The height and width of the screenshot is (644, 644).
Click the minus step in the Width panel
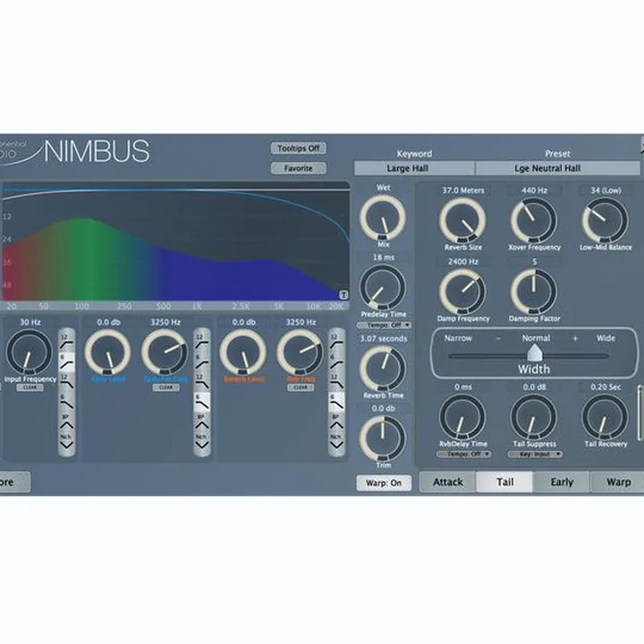[x=498, y=338]
